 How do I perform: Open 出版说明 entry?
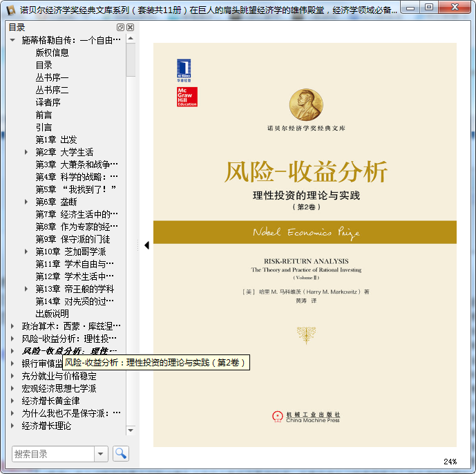53,314
